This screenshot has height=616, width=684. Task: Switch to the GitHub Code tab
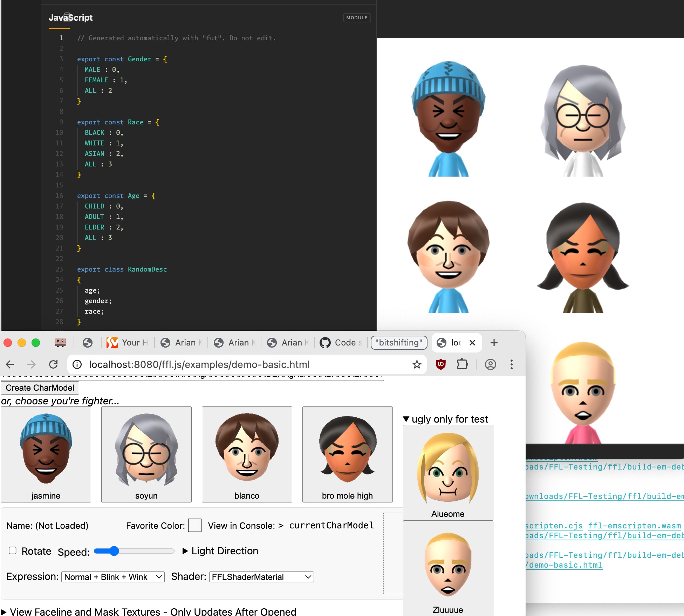(341, 343)
